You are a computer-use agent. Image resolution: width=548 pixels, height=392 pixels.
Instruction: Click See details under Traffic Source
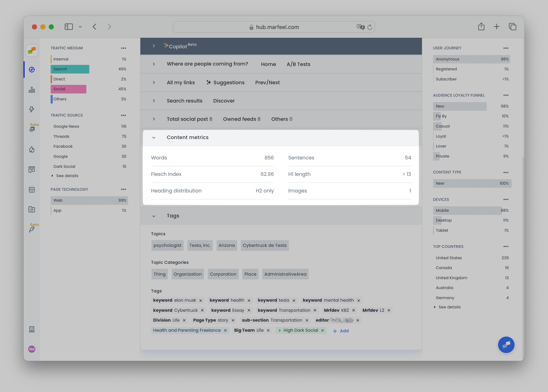coord(67,175)
